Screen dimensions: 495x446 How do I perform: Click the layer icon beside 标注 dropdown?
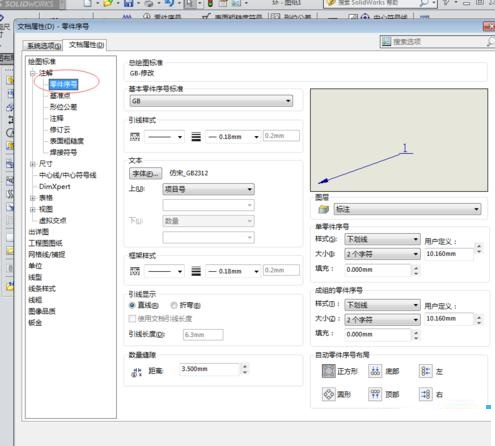pyautogui.click(x=323, y=209)
